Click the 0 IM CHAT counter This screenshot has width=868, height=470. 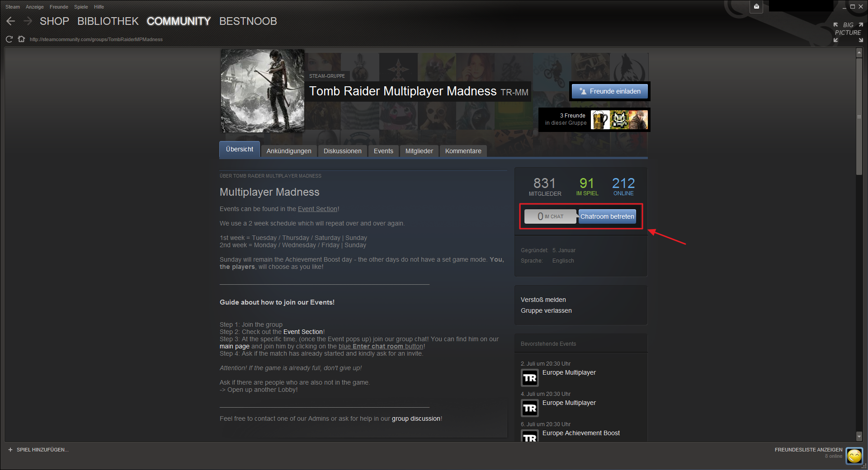(x=551, y=216)
